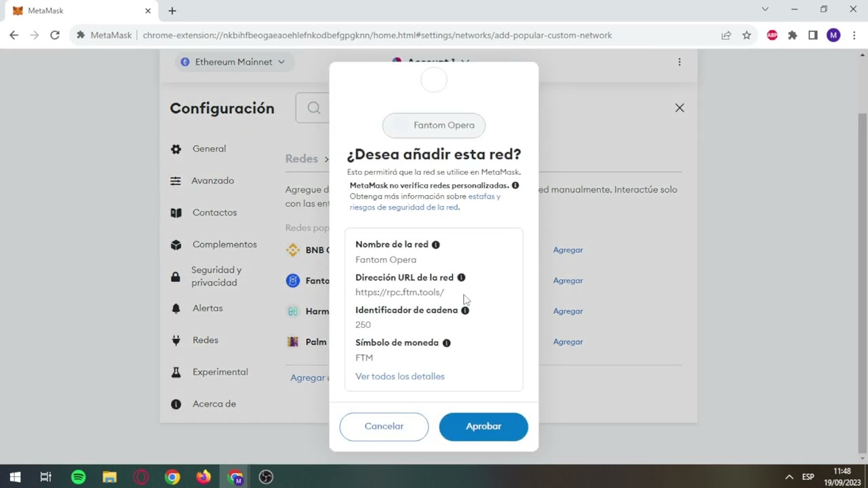This screenshot has height=488, width=868.
Task: Reload the page in Chrome
Action: coord(55,35)
